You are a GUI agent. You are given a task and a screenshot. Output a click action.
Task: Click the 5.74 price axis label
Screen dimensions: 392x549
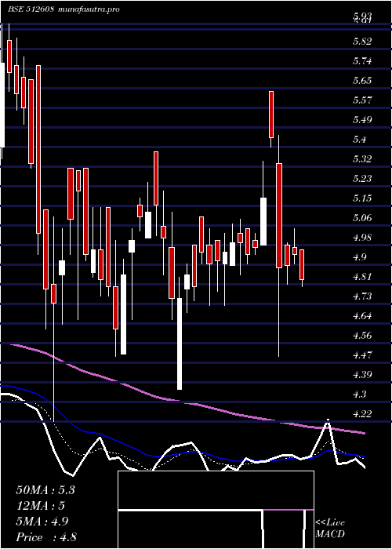point(362,61)
